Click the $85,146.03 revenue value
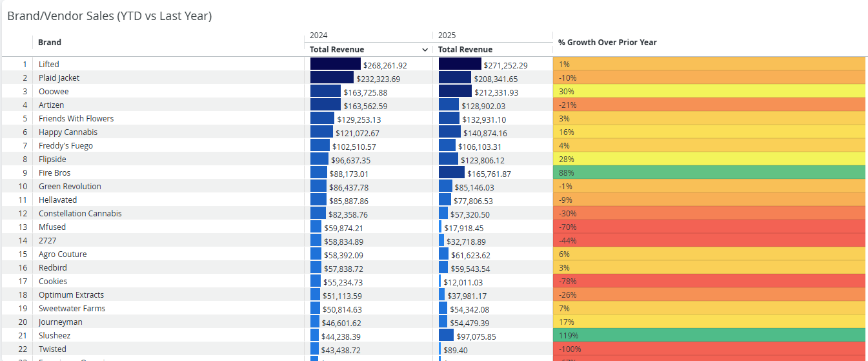 (x=474, y=187)
